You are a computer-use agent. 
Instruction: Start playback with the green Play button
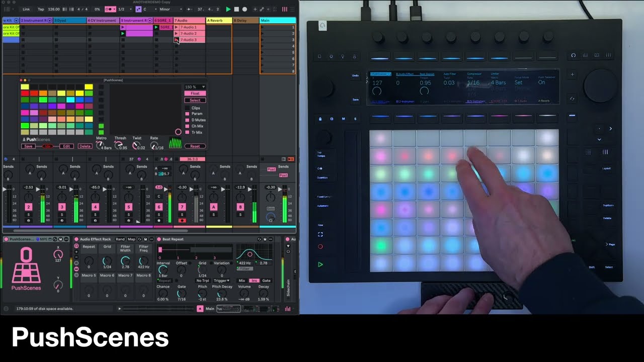228,9
